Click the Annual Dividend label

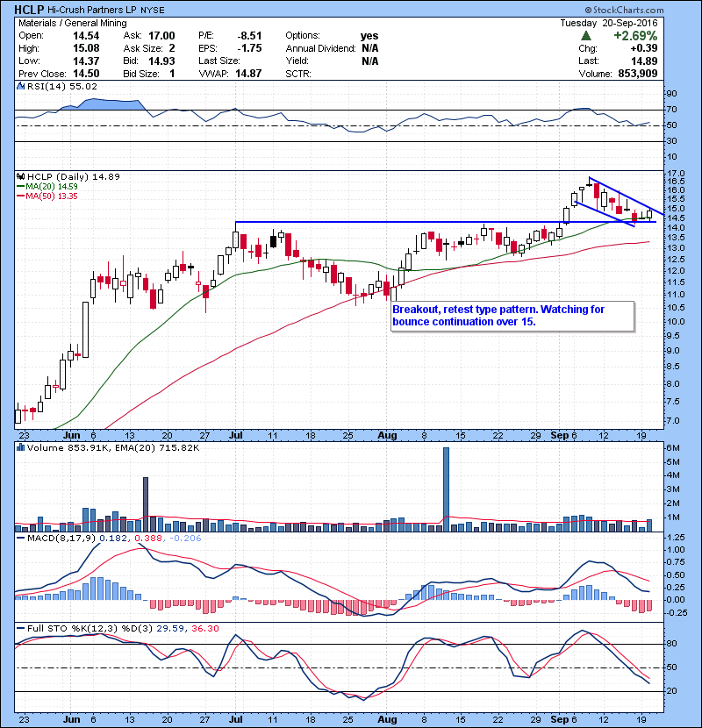(320, 48)
